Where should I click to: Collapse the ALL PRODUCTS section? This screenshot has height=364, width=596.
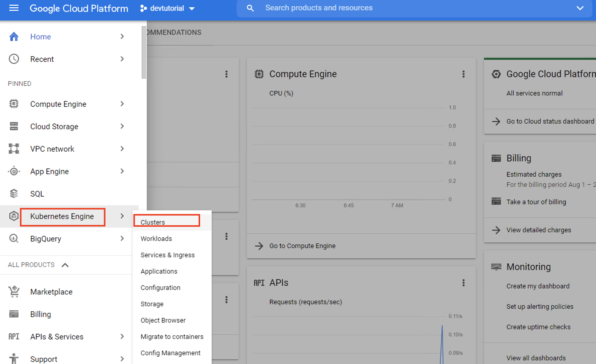65,265
